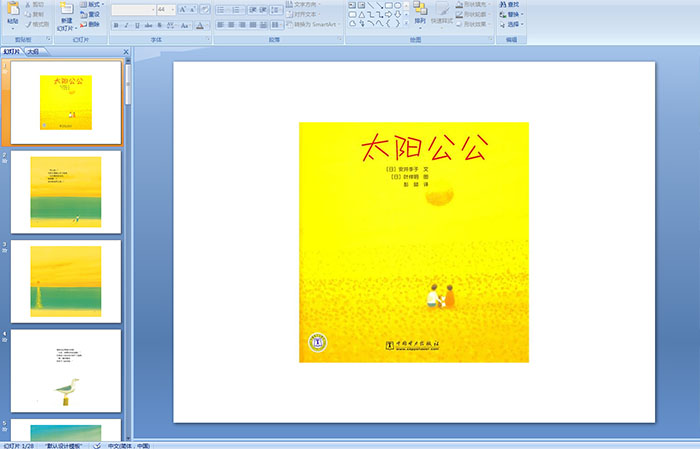
Task: Toggle text Shadow (S) formatting
Action: pyautogui.click(x=159, y=25)
